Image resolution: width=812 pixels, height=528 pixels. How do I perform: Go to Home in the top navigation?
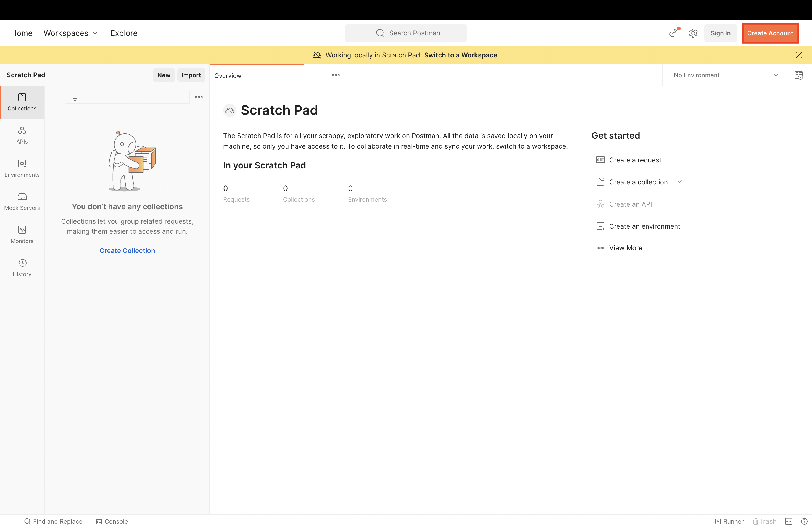coord(22,33)
